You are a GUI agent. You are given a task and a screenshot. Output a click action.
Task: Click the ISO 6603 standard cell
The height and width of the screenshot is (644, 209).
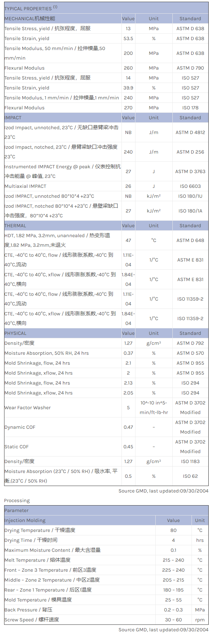(x=190, y=186)
